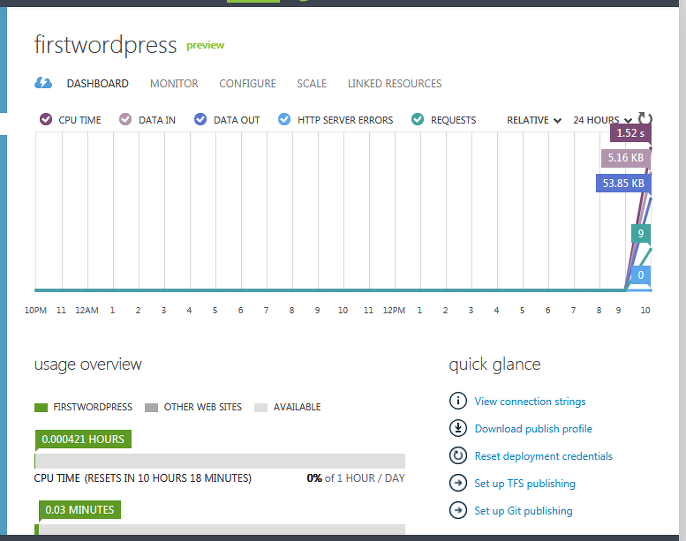Toggle the DATA IN metric checkbox

tap(125, 119)
